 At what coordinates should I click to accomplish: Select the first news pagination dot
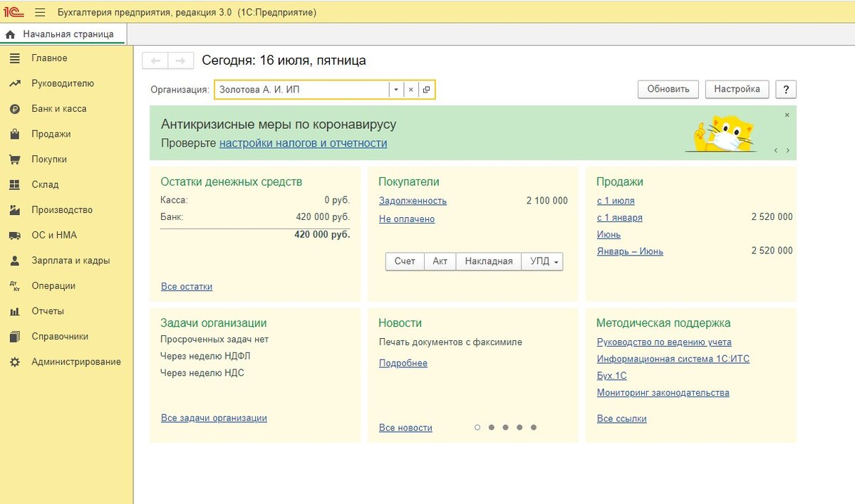pos(477,428)
